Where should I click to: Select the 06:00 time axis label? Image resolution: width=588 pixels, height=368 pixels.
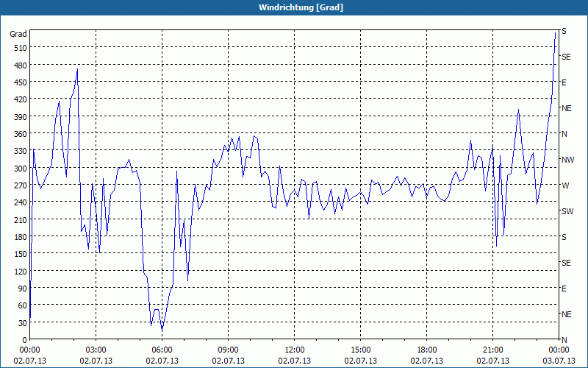point(162,350)
